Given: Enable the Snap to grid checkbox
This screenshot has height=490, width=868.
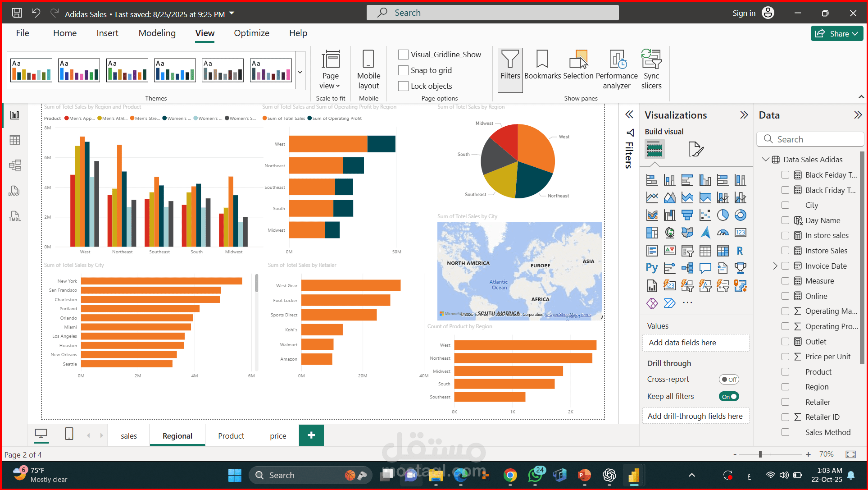Looking at the screenshot, I should pyautogui.click(x=403, y=70).
